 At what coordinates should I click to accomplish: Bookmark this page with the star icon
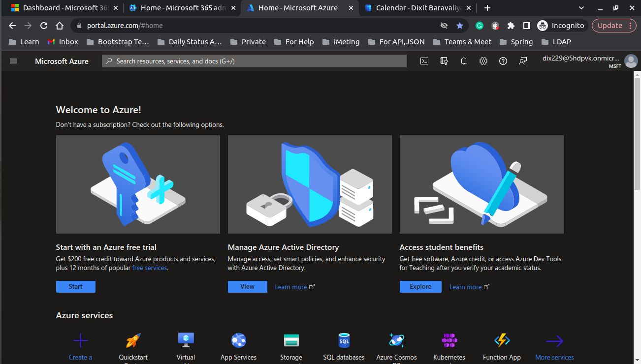(460, 26)
